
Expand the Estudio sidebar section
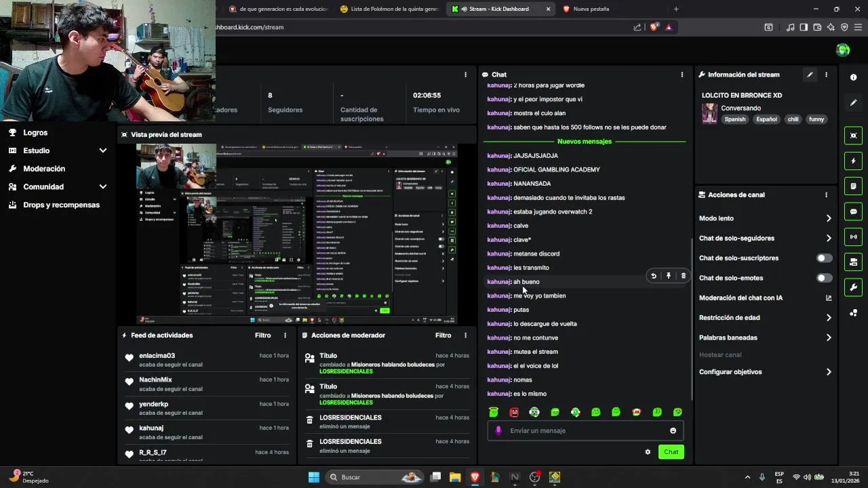(103, 150)
